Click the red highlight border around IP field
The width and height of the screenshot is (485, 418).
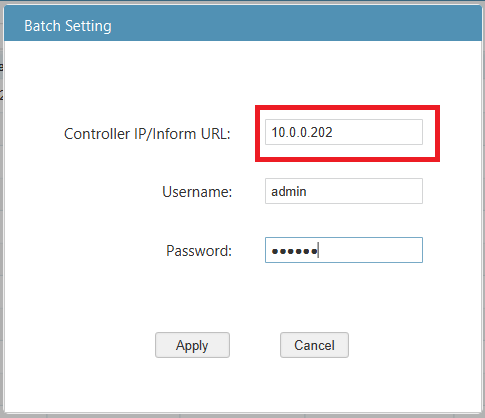point(347,107)
